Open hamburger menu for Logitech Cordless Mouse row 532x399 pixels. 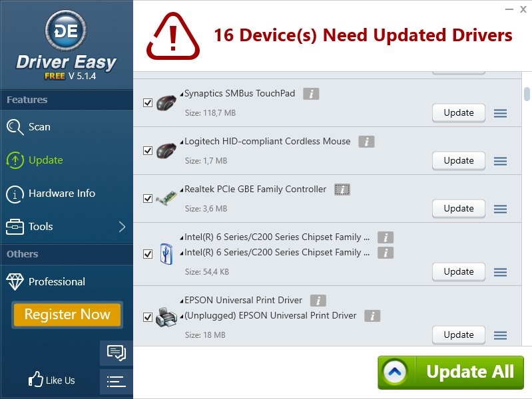(x=500, y=161)
